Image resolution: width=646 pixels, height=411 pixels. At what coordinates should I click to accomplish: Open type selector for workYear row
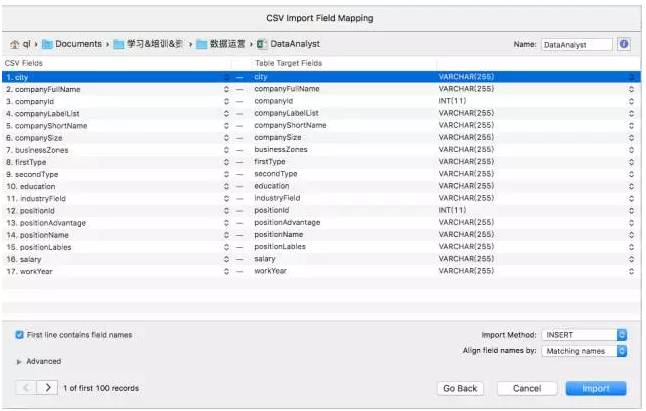click(631, 271)
